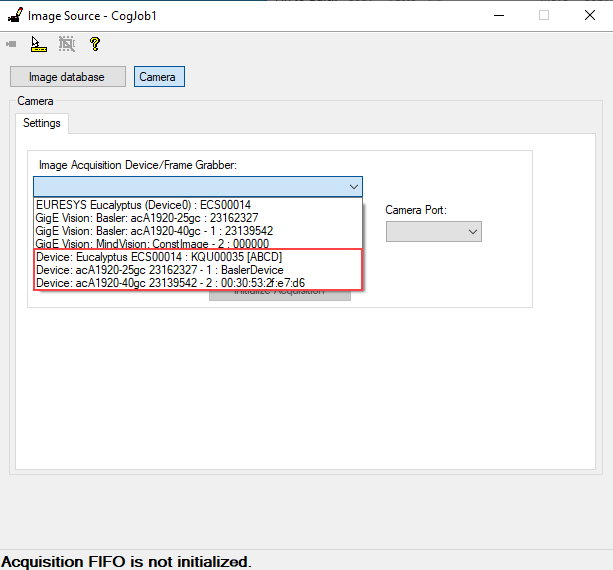Open help with the question mark icon
The image size is (613, 570).
click(x=95, y=44)
